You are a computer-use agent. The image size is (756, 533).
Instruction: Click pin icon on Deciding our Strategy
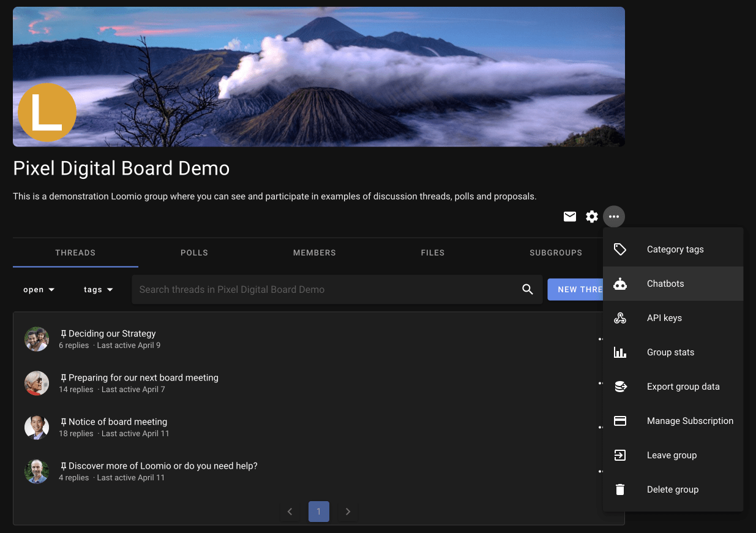63,334
